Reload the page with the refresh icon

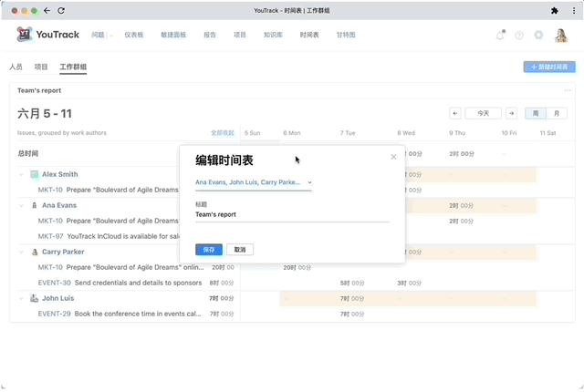tap(61, 10)
